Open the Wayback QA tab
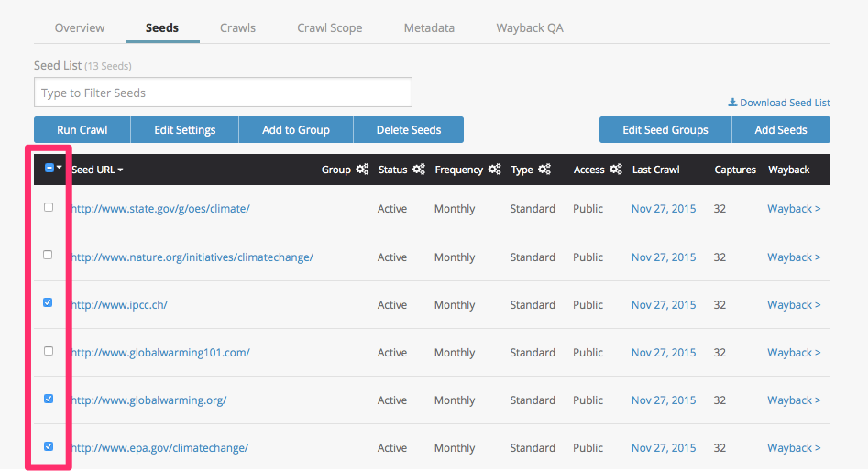868x471 pixels. pos(529,27)
